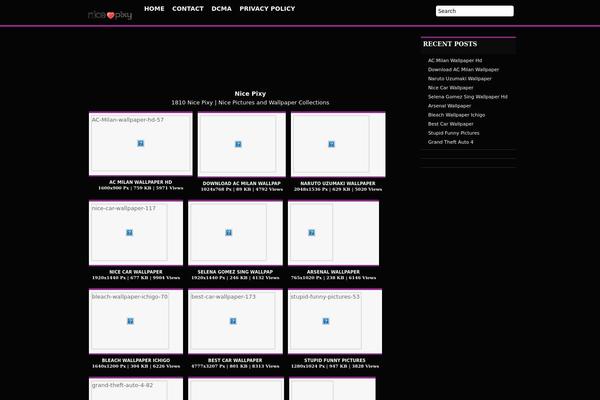This screenshot has height=400, width=600.
Task: Open recent post Grand Theft Auto 4
Action: point(451,142)
